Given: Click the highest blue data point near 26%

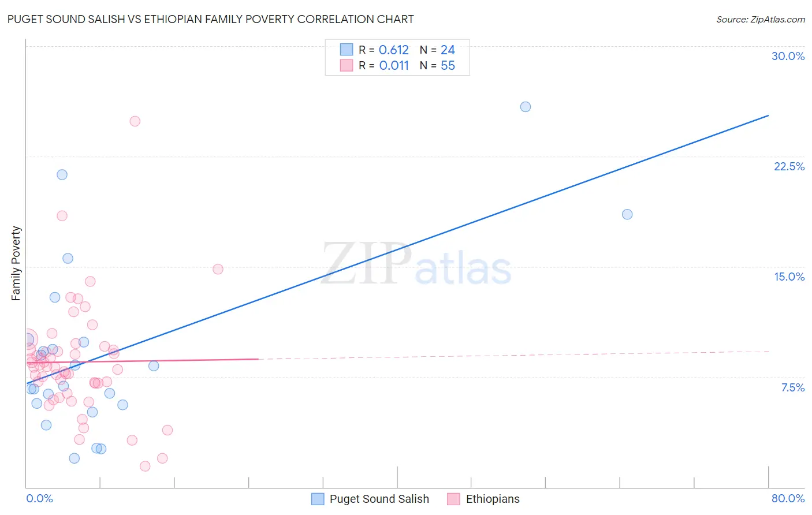Looking at the screenshot, I should pos(526,107).
